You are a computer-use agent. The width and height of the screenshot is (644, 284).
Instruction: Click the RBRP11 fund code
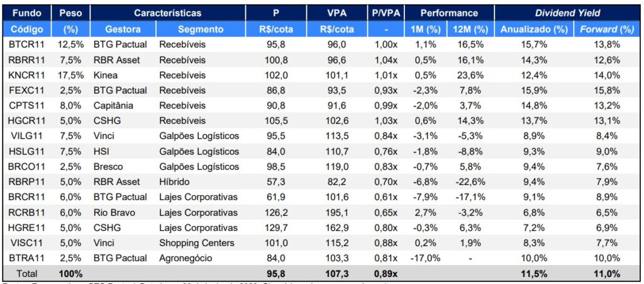pos(25,182)
